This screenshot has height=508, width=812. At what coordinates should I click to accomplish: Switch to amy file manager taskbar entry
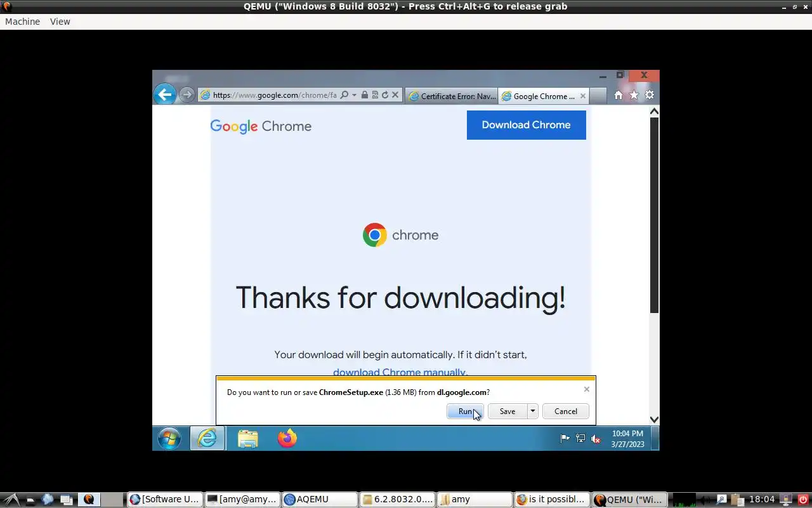point(475,500)
